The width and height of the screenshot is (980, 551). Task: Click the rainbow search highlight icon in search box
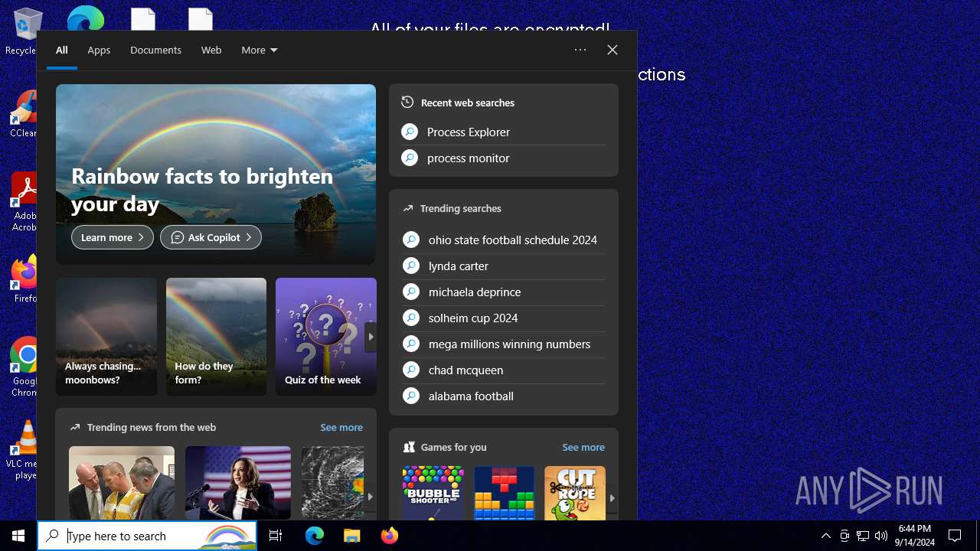tap(227, 536)
